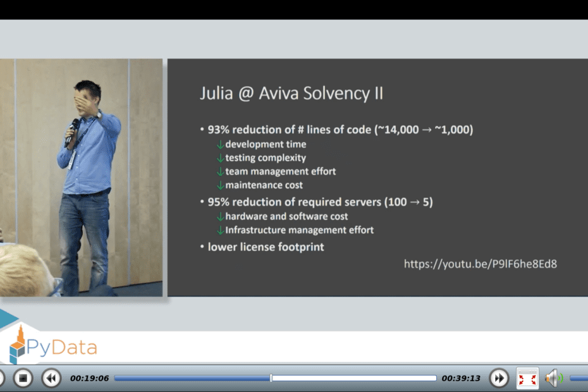Open the youtu.be link on the slide

click(481, 264)
